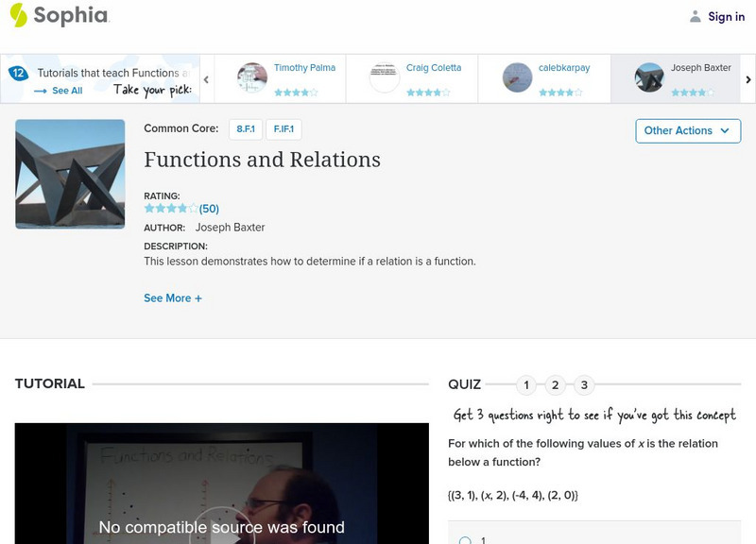Click Joseph Baxter's avatar in carousel
Screen dimensions: 756x544
click(649, 77)
